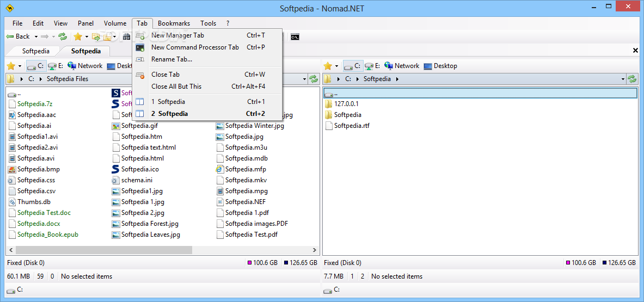Click left panel scrollbar right arrow

(315, 249)
